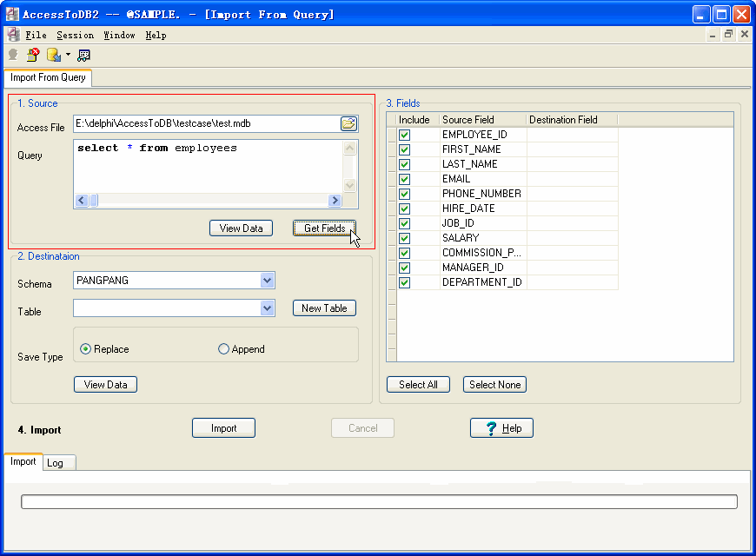Click the DEPARTMENT_ID source field cell
This screenshot has width=756, height=556.
pos(483,282)
